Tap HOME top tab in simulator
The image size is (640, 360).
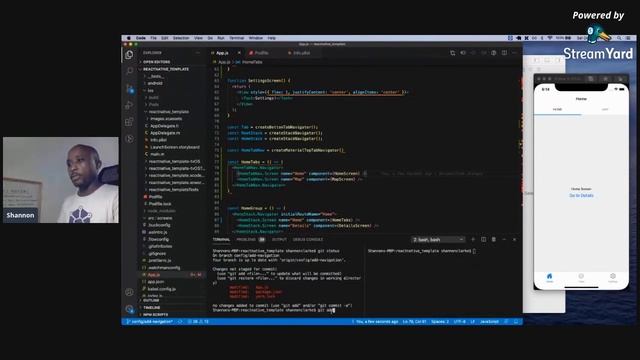(558, 109)
